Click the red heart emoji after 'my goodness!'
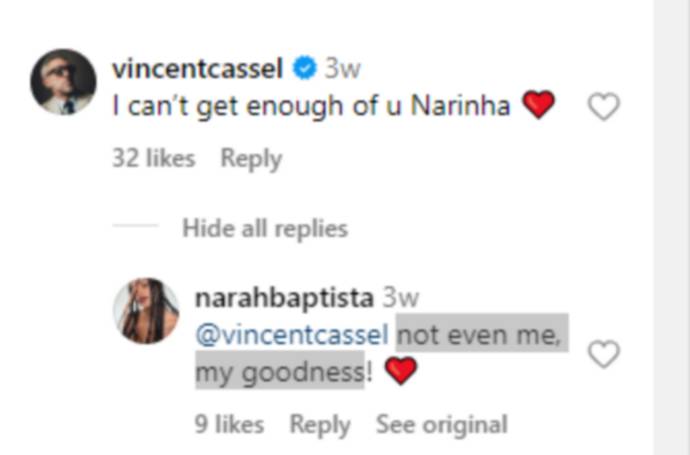 pyautogui.click(x=400, y=373)
